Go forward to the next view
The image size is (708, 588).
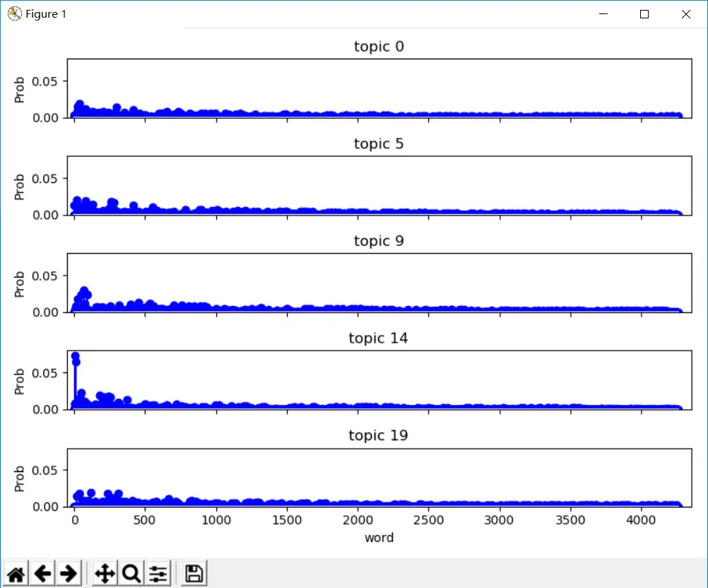point(69,574)
